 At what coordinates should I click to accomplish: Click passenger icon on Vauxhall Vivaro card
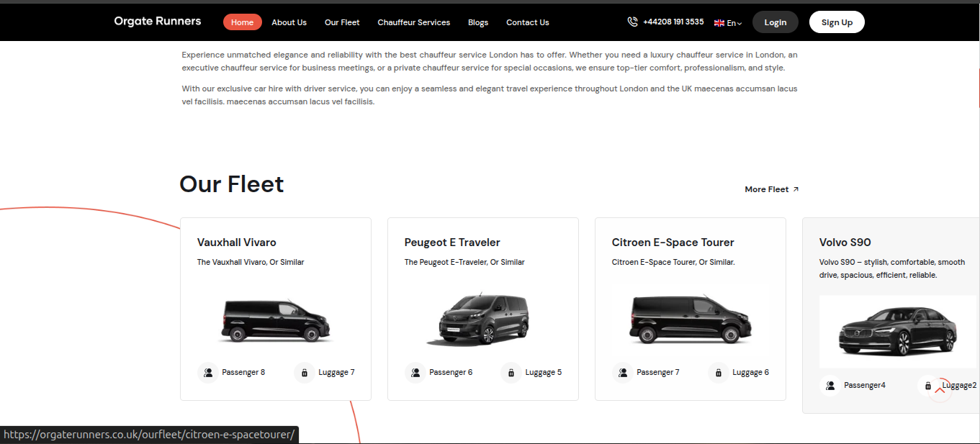coord(208,373)
